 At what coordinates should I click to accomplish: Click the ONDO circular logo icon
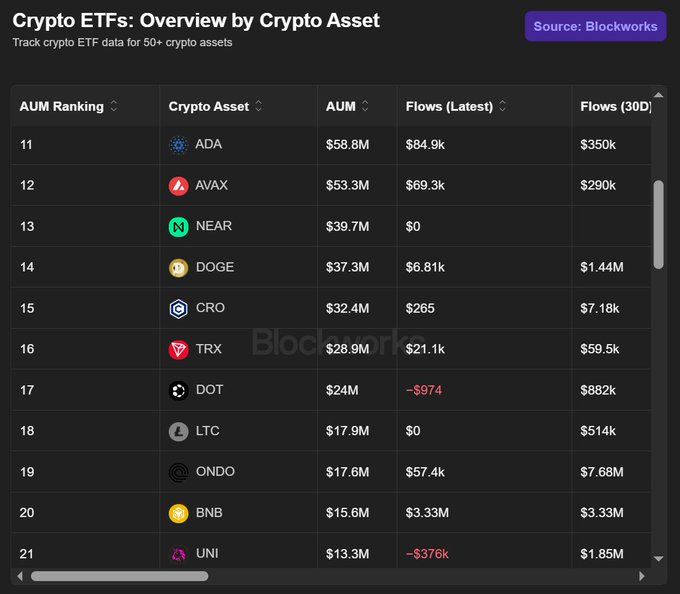178,473
